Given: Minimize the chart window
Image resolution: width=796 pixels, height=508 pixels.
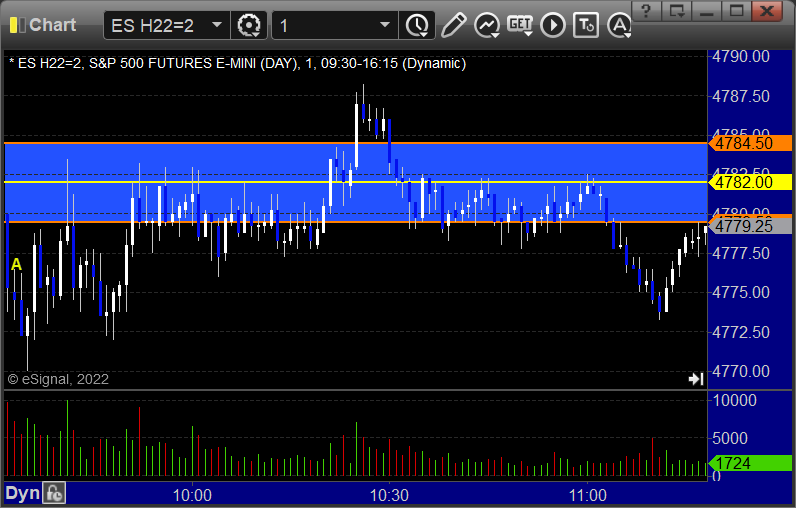Looking at the screenshot, I should 707,11.
